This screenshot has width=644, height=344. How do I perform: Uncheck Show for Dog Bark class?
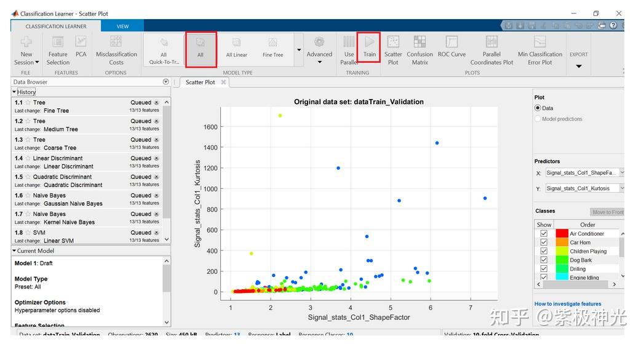(x=544, y=260)
